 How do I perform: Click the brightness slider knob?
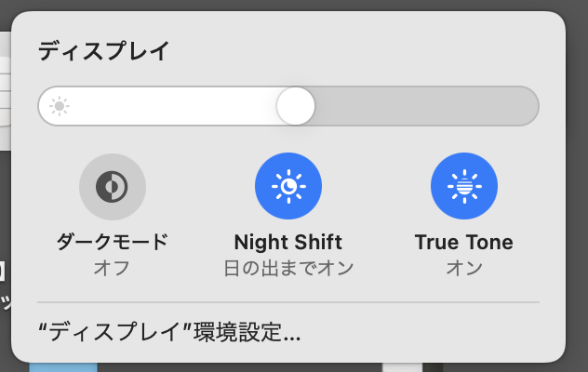[296, 106]
